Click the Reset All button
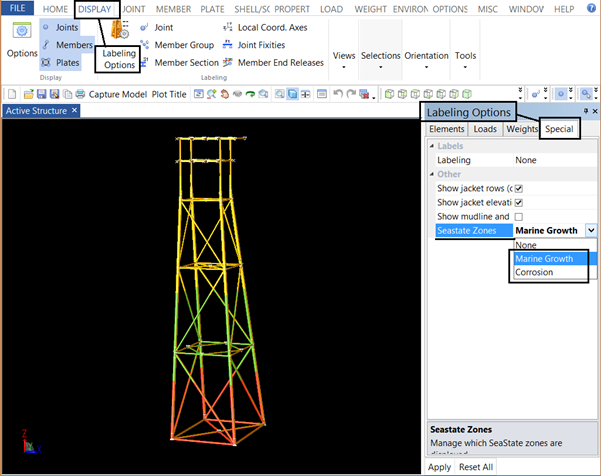The width and height of the screenshot is (601, 476). point(476,467)
